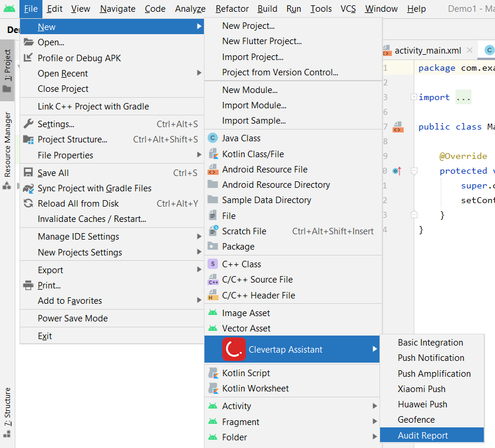Click the red Clevertap logo icon
This screenshot has width=495, height=448.
pos(234,349)
